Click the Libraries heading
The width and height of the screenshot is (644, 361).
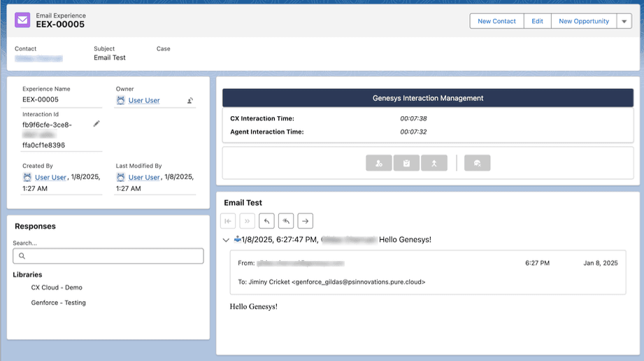pyautogui.click(x=27, y=275)
